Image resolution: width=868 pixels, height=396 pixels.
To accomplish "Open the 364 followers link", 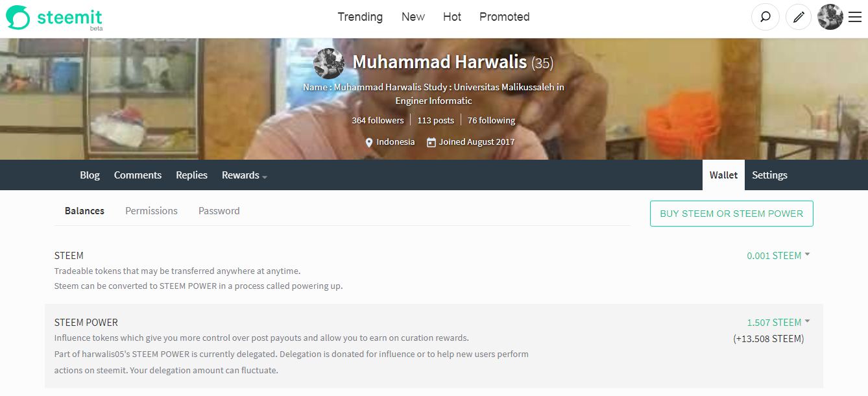I will [x=378, y=120].
